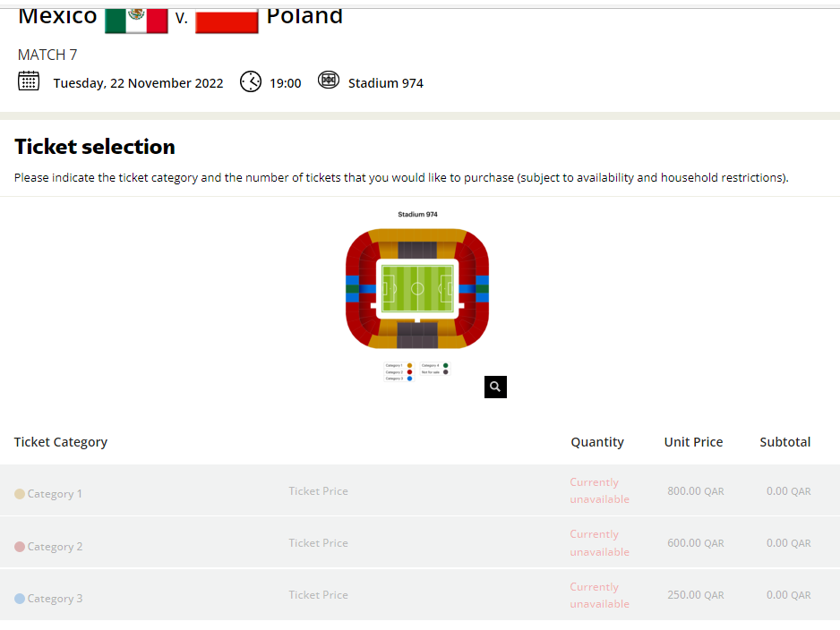The width and height of the screenshot is (840, 630).
Task: Click the magnifier icon to enlarge stadium map
Action: point(495,387)
